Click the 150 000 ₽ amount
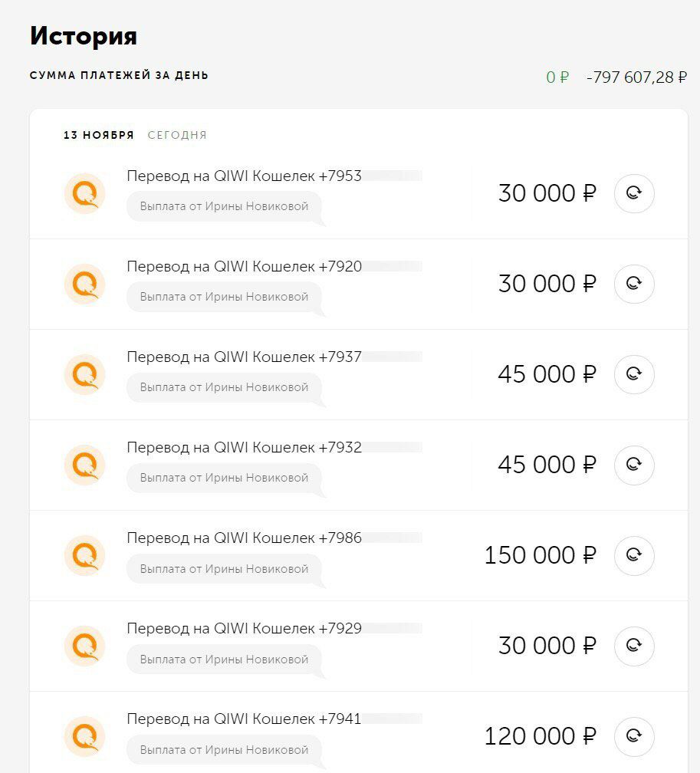This screenshot has width=700, height=773. tap(541, 555)
